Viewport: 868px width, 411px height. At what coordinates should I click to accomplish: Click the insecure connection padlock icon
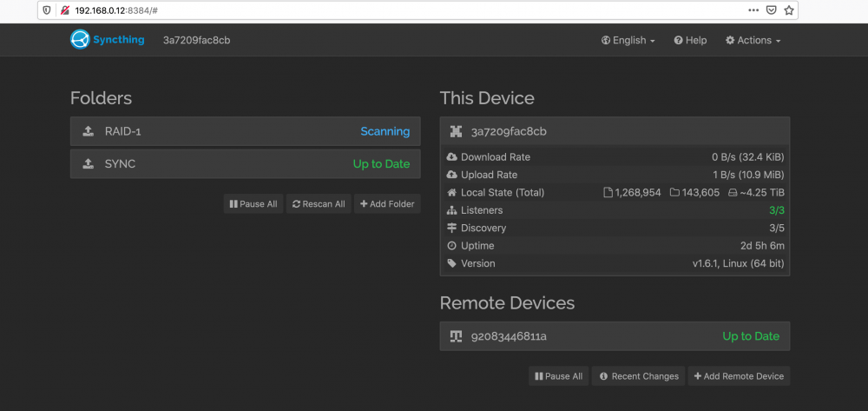click(65, 10)
